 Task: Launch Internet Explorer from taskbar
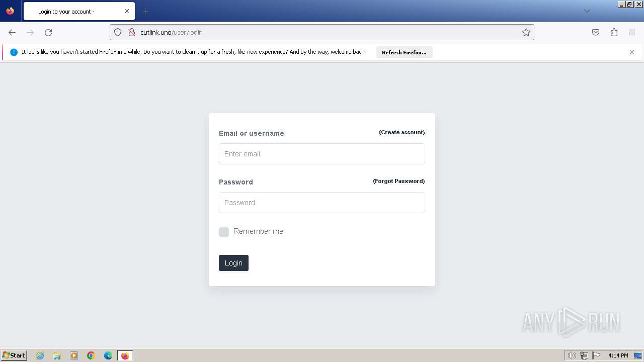coord(40,355)
